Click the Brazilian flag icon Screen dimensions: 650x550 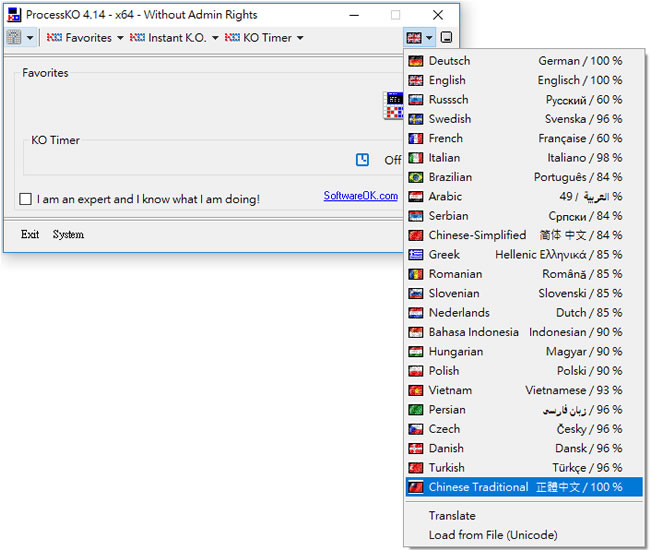[415, 177]
